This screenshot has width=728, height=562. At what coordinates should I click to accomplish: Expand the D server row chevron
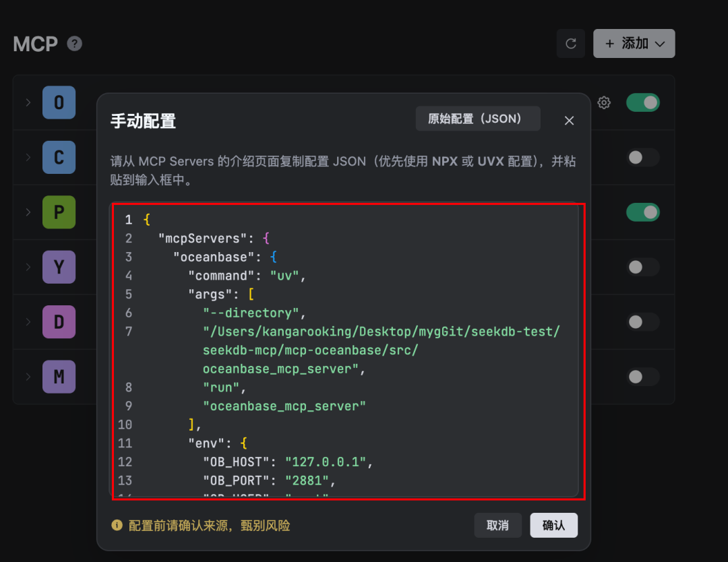click(28, 321)
